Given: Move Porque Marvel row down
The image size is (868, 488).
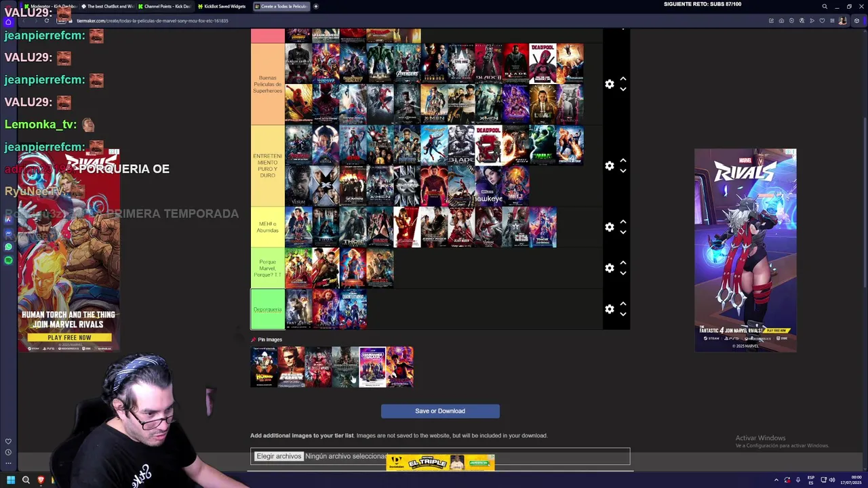Looking at the screenshot, I should [x=623, y=273].
